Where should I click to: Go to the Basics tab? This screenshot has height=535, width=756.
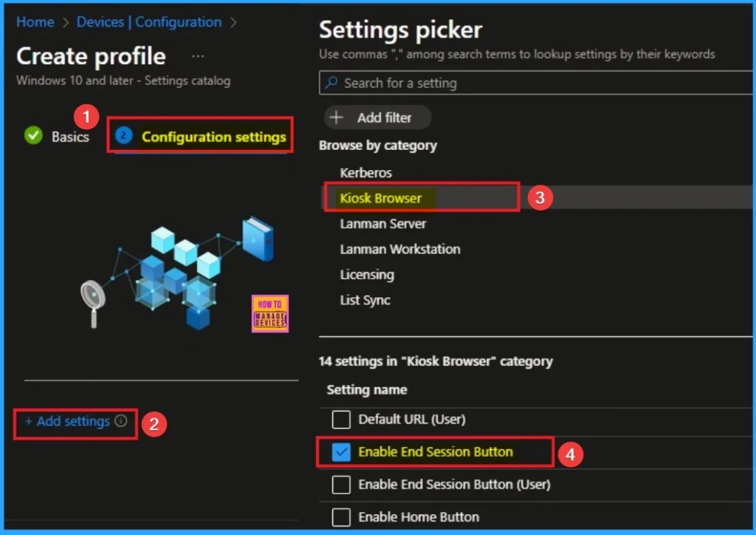[69, 137]
